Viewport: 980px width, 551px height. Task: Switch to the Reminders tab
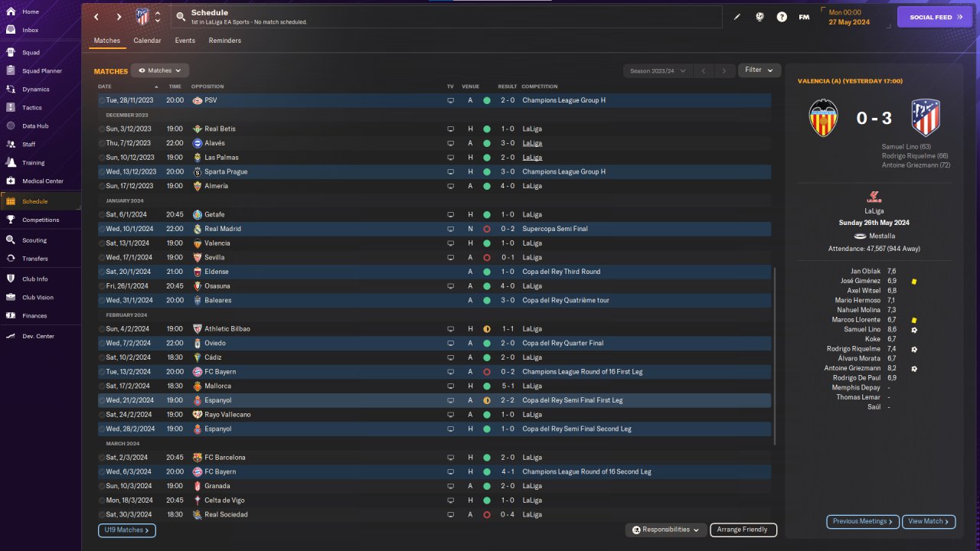tap(225, 41)
